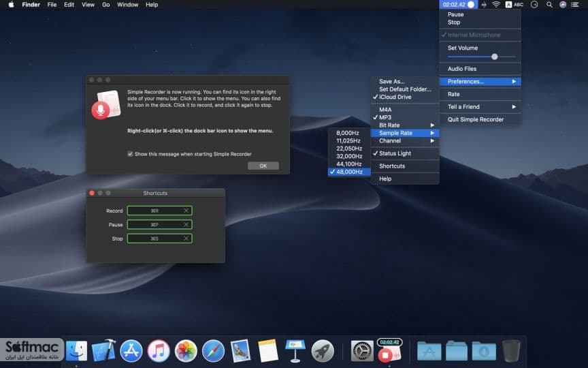Open Time Machine clock icon in menu bar
Screen dimensions: 588x368
(534, 5)
